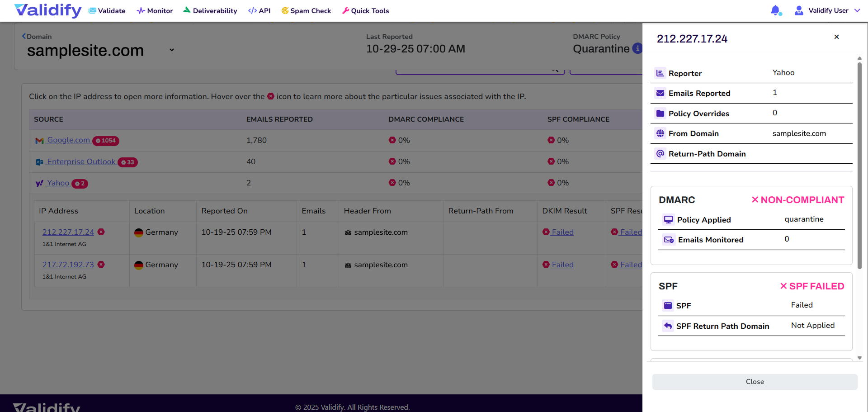Open IP address 217.72.192.73 details
868x412 pixels.
[x=68, y=265]
